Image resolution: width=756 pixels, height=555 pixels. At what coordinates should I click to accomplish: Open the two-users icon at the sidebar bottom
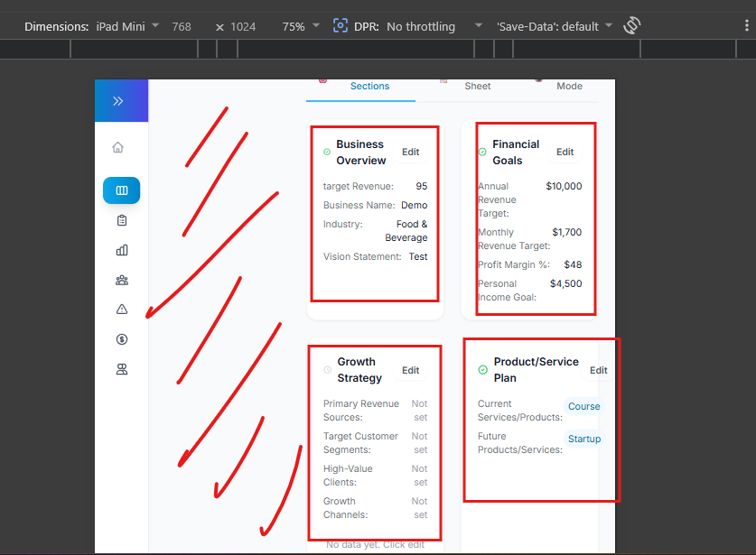[122, 369]
